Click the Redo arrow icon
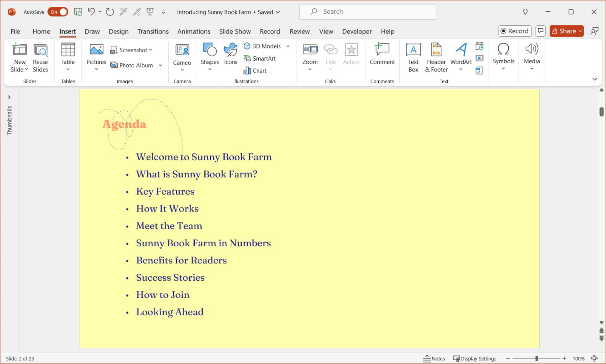 point(110,12)
